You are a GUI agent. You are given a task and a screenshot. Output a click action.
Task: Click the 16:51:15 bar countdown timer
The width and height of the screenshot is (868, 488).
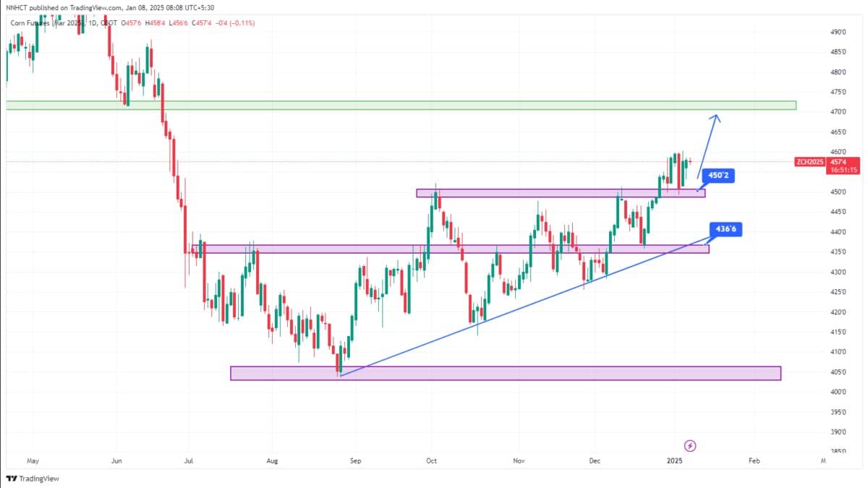pyautogui.click(x=842, y=170)
